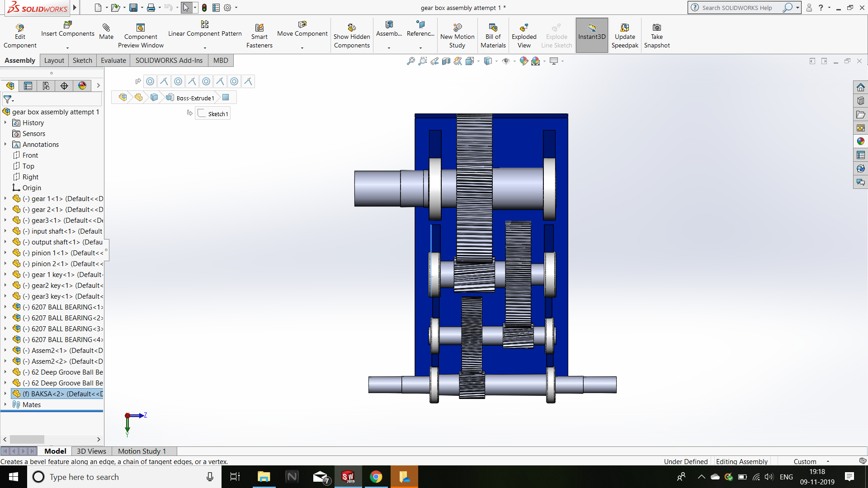Toggle the DisplayManager tab icon
Viewport: 868px width, 488px height.
pos(82,86)
